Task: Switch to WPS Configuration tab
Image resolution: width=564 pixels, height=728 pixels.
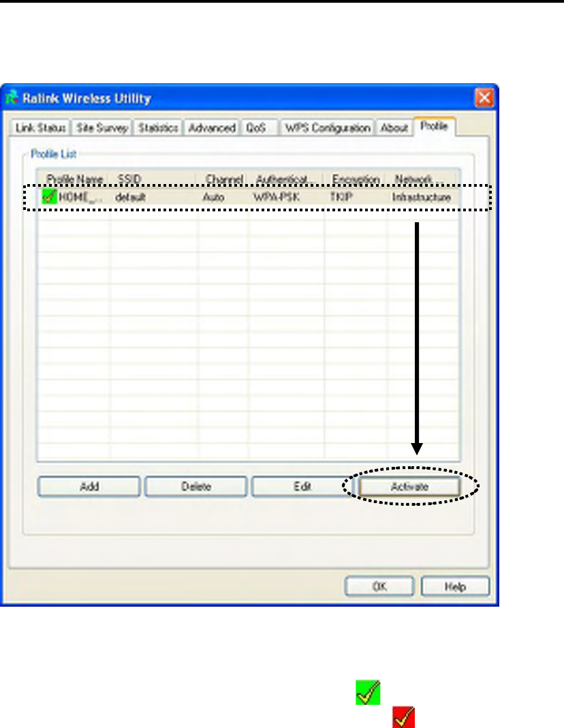Action: 328,127
